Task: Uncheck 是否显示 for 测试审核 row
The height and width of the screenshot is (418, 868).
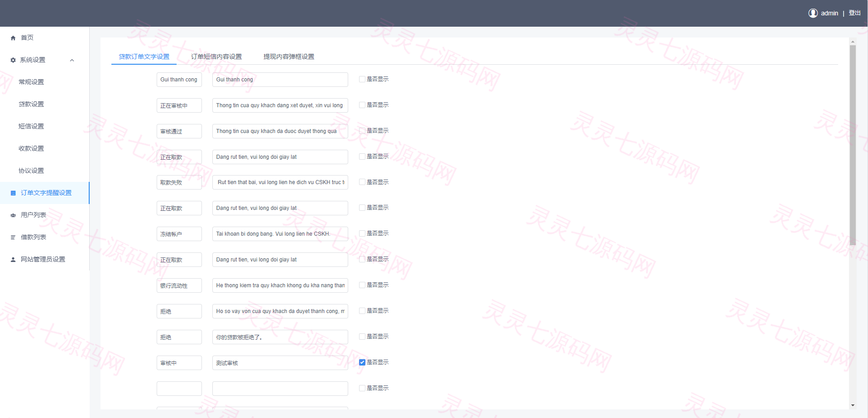Action: coord(362,362)
